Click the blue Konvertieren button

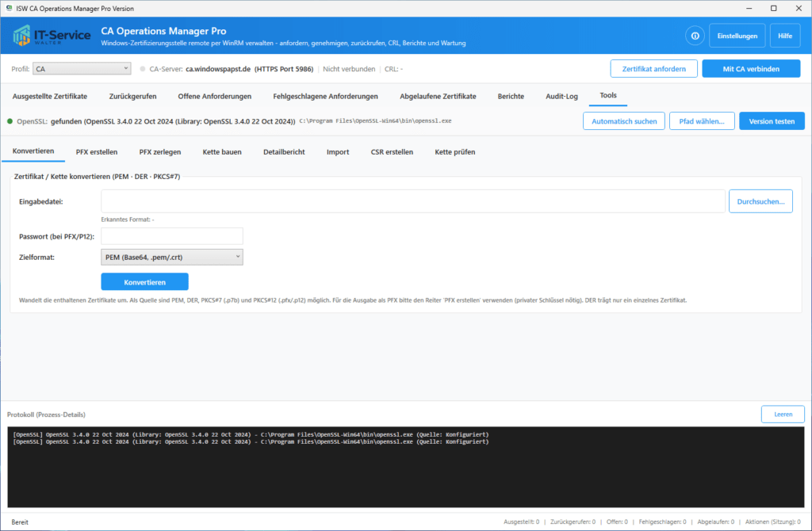pyautogui.click(x=144, y=282)
